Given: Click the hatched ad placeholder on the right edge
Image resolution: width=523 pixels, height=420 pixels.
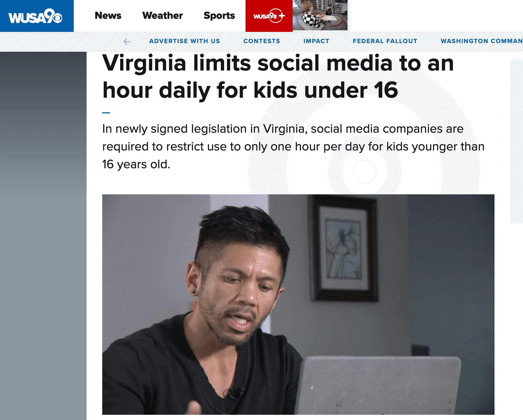Looking at the screenshot, I should point(516,141).
